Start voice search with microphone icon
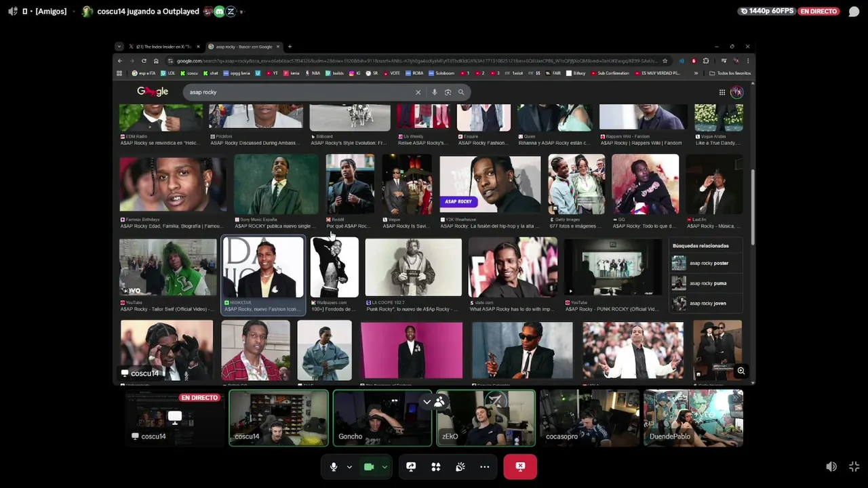Viewport: 868px width, 488px height. point(435,92)
